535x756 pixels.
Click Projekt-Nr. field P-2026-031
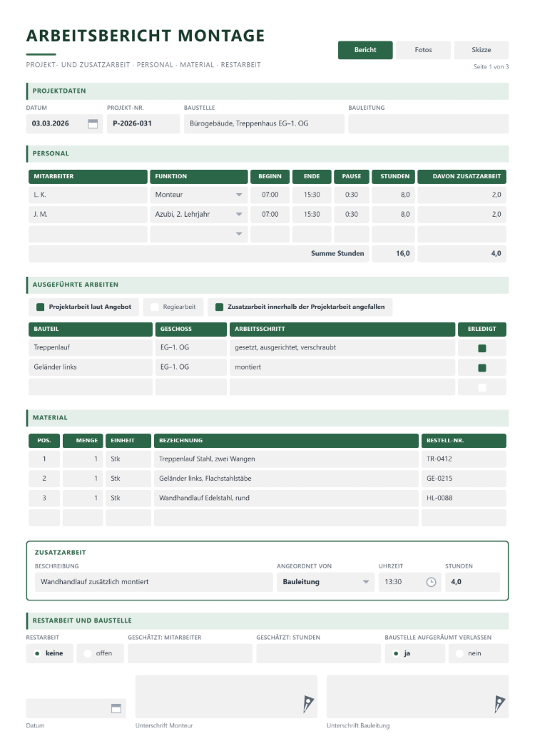143,124
